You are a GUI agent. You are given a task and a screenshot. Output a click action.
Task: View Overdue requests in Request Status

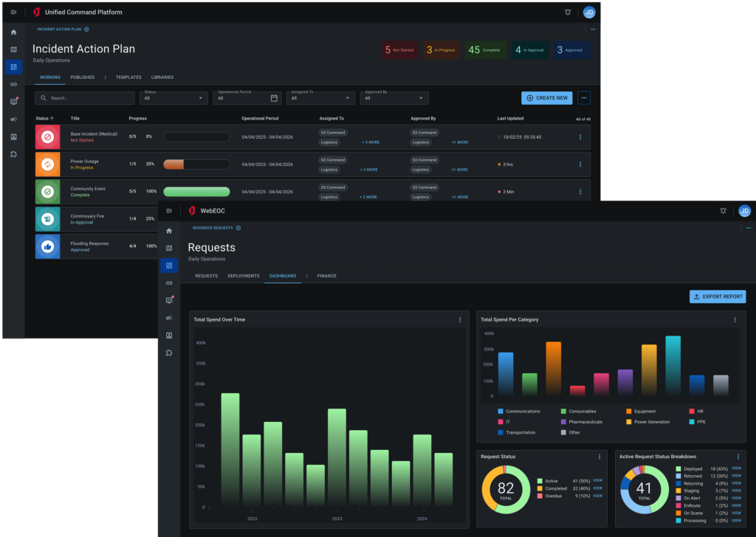[x=597, y=496]
